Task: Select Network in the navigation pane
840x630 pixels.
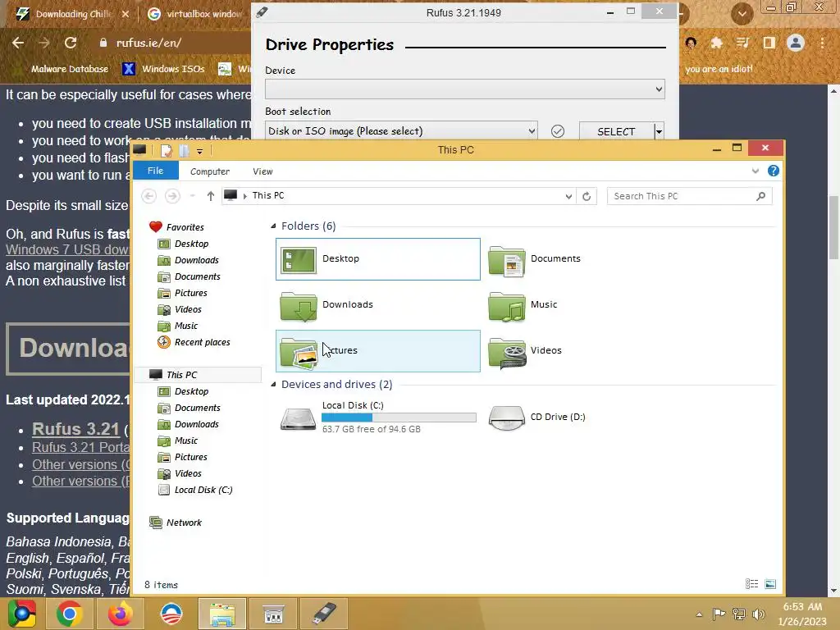Action: [x=184, y=523]
